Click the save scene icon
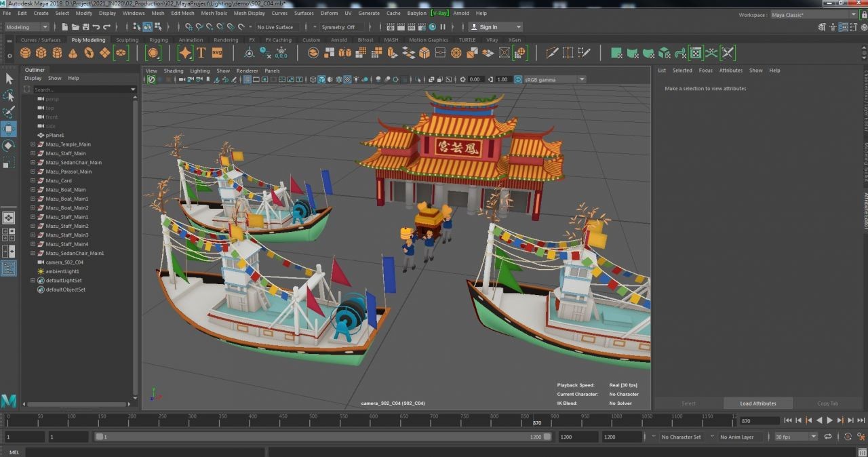868x457 pixels. pyautogui.click(x=85, y=27)
